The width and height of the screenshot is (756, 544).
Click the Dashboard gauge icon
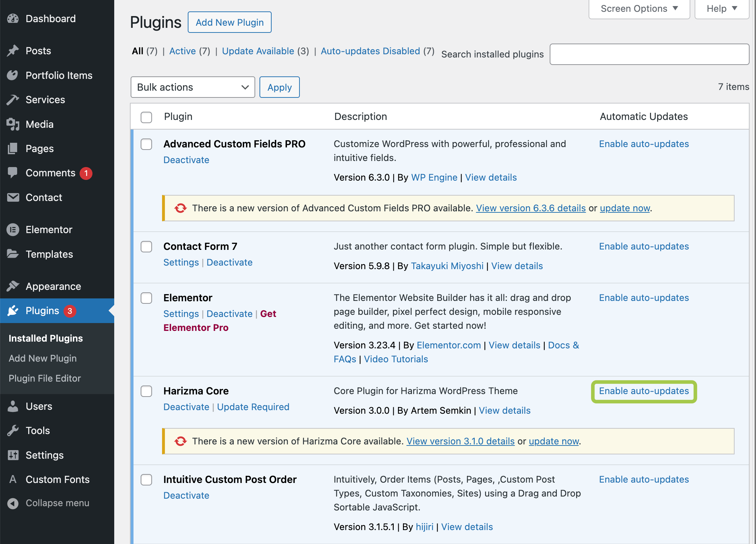(x=13, y=19)
